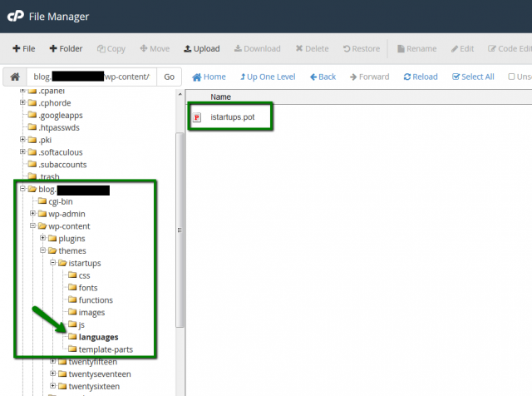Click the istartups theme folder label
Viewport: 532px width, 396px height.
85,263
